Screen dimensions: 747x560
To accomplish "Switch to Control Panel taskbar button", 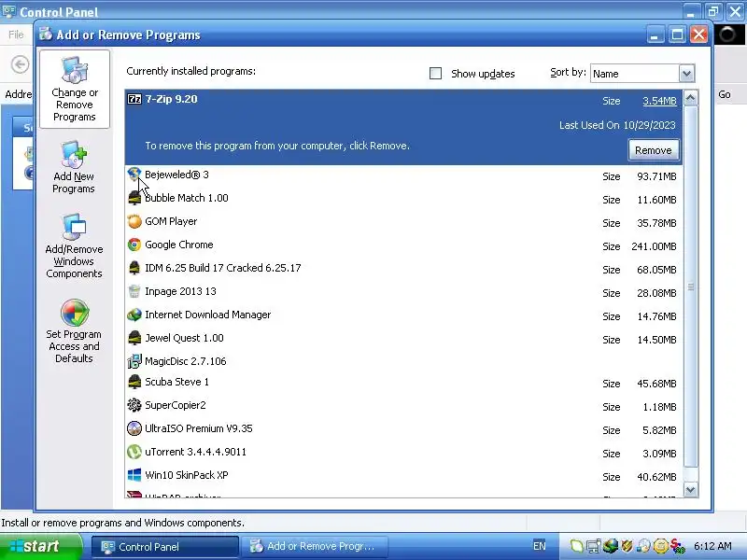I will click(x=164, y=547).
